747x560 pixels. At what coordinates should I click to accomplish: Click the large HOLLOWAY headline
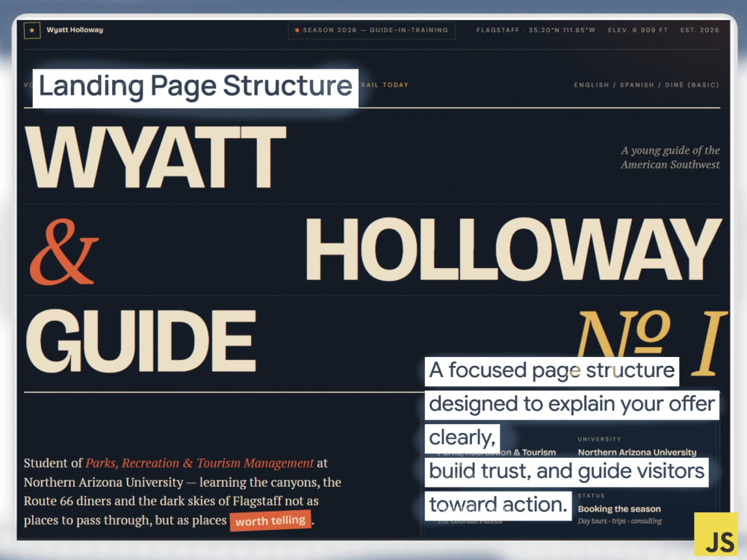pyautogui.click(x=514, y=249)
